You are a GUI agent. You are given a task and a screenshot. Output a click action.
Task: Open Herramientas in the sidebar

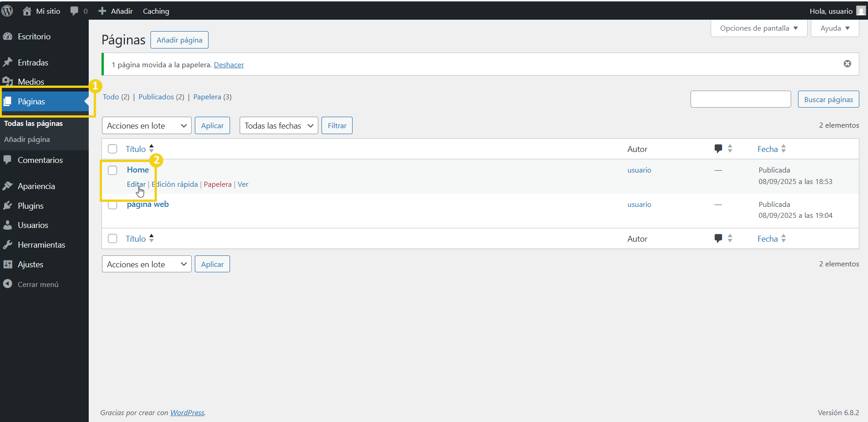(x=41, y=245)
